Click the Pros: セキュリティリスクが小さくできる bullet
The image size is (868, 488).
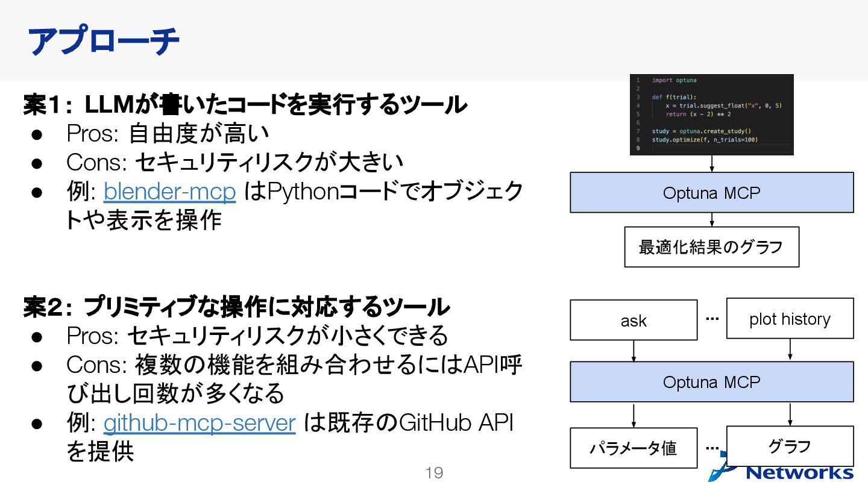257,336
